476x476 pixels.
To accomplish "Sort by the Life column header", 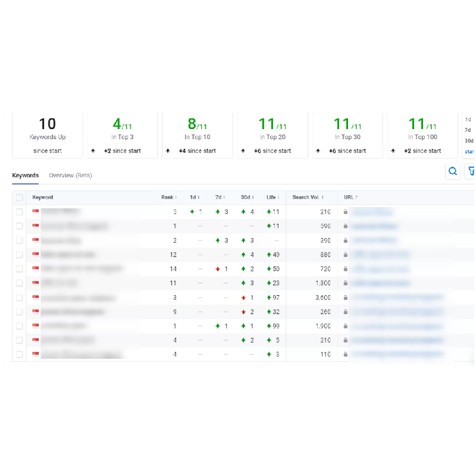I will (x=273, y=198).
